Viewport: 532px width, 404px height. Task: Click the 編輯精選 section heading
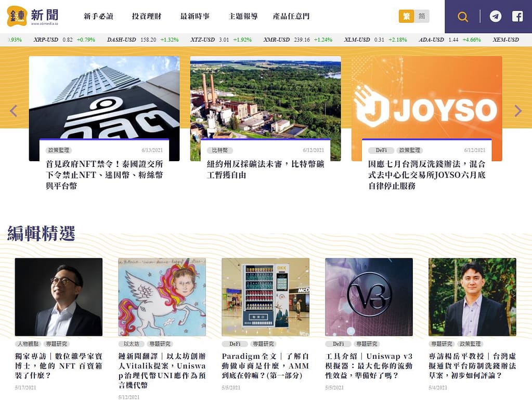click(42, 233)
